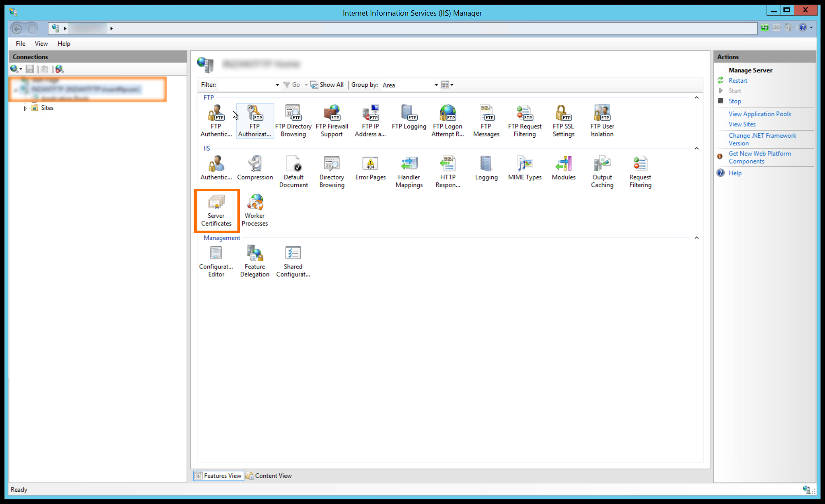Open FTP Logging feature

pos(409,117)
